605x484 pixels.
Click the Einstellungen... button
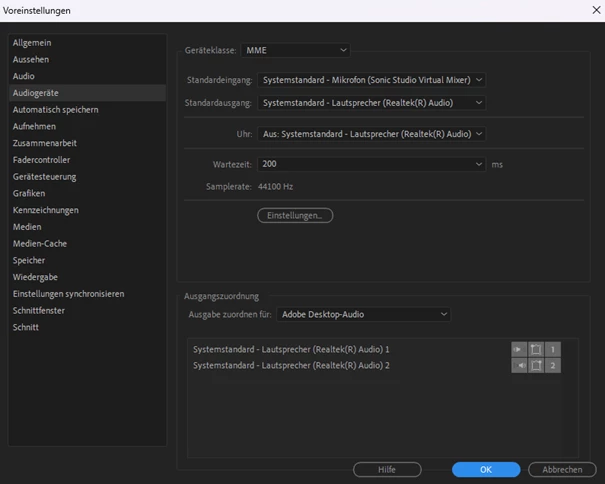point(295,215)
